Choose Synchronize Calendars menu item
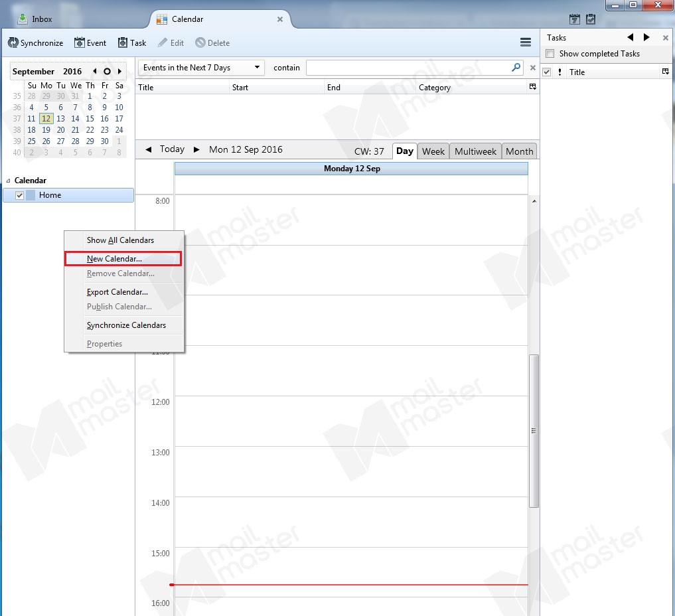 pyautogui.click(x=124, y=325)
